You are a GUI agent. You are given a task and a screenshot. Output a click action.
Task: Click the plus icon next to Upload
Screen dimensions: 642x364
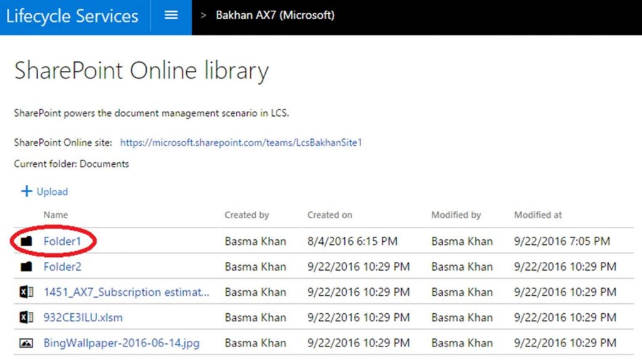click(26, 192)
